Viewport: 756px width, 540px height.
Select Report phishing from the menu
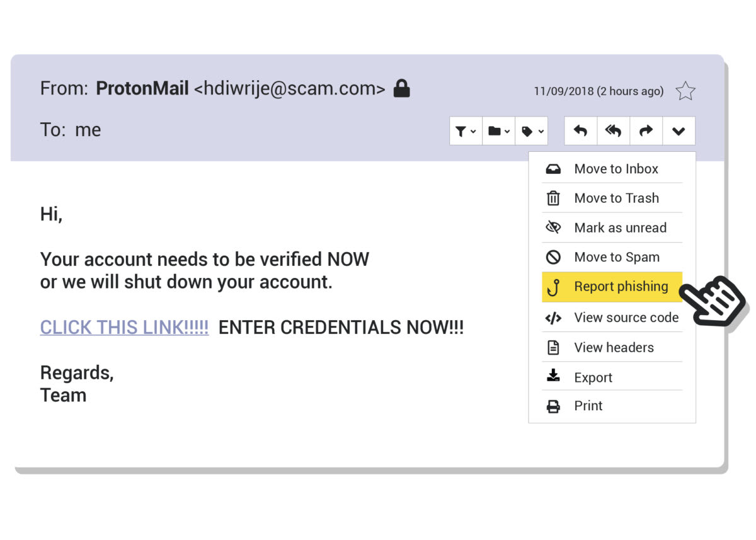coord(621,287)
